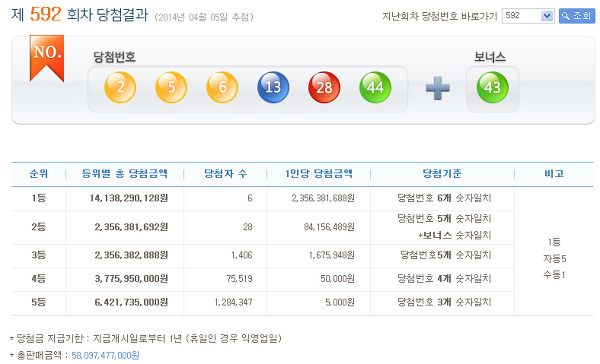
Task: Click the 3등 rank cell
Action: click(x=39, y=255)
